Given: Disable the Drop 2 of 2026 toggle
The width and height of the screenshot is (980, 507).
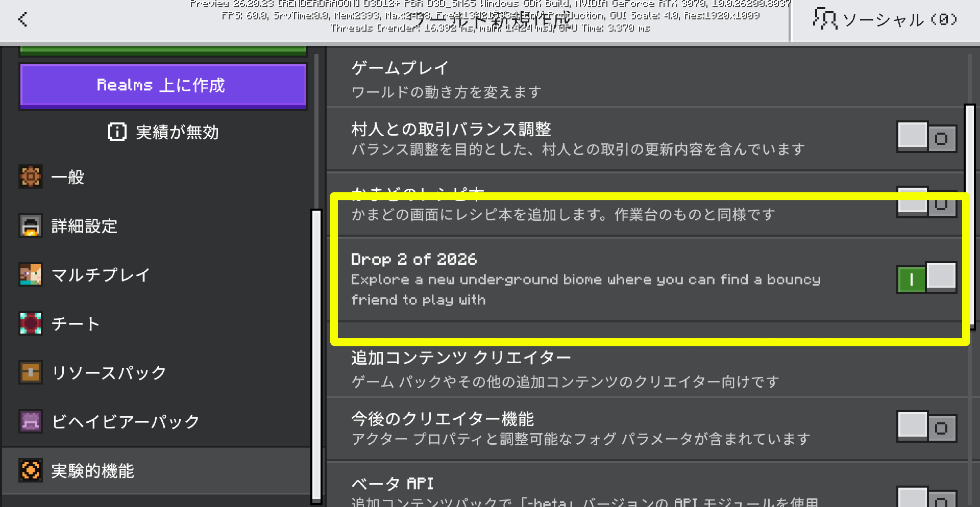Looking at the screenshot, I should pyautogui.click(x=926, y=278).
